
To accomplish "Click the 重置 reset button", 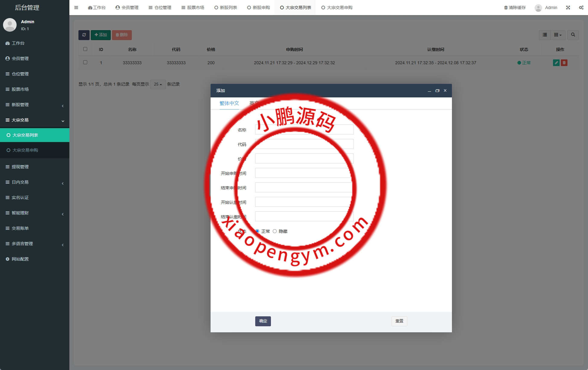I will pos(399,321).
